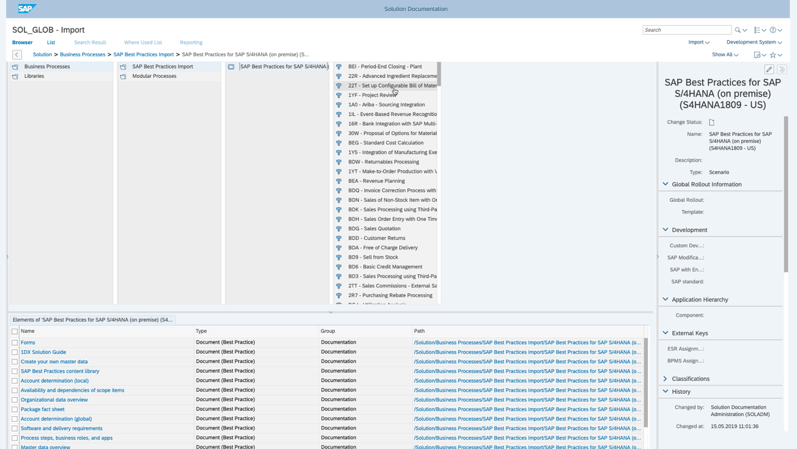Open the favorites star menu

tap(773, 54)
